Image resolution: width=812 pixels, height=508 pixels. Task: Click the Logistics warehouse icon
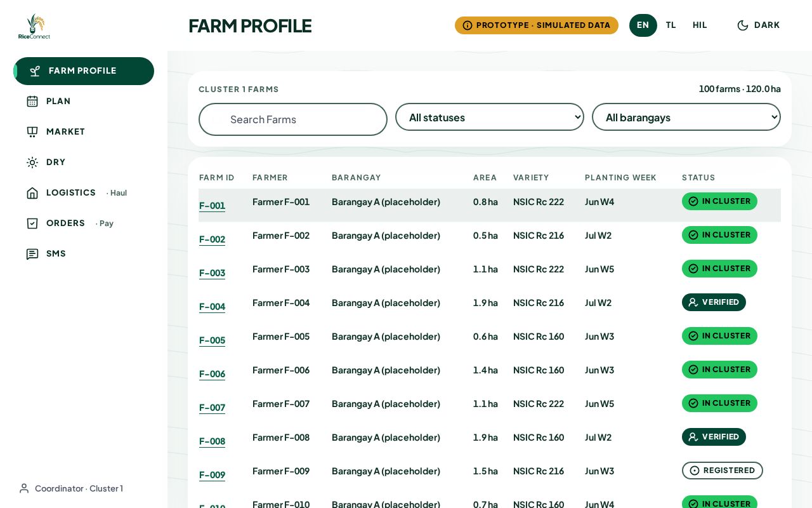[x=32, y=193]
